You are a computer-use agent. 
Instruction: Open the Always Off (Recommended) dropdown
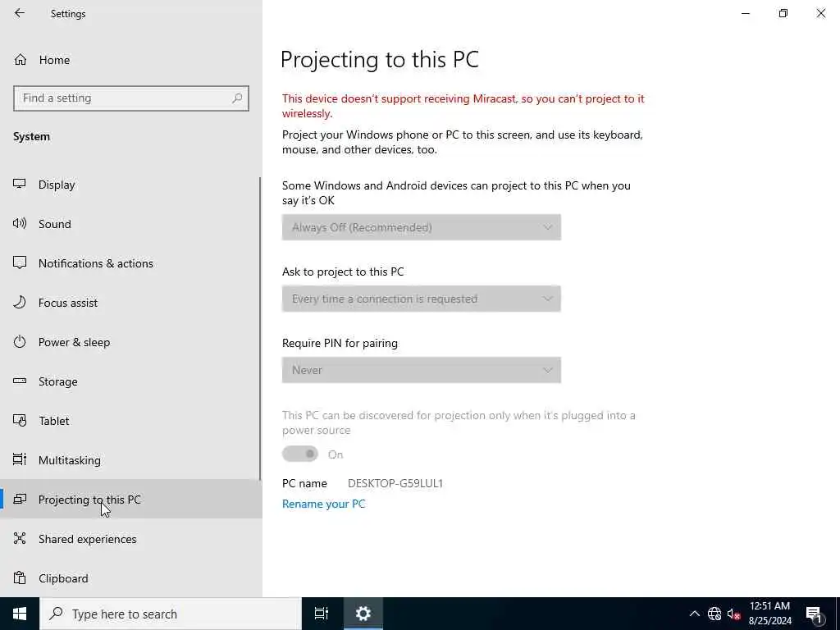click(x=422, y=227)
